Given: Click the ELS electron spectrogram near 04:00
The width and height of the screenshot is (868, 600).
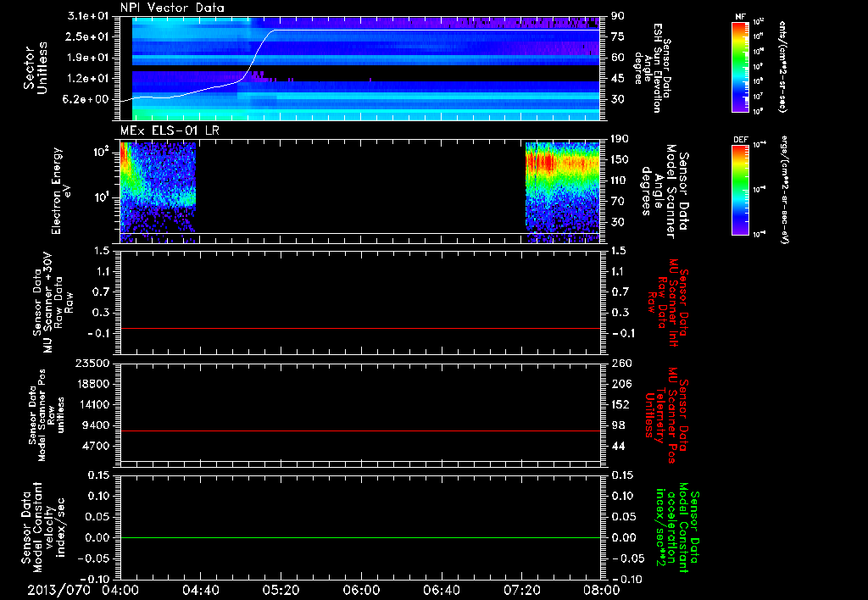Looking at the screenshot, I should (x=158, y=192).
